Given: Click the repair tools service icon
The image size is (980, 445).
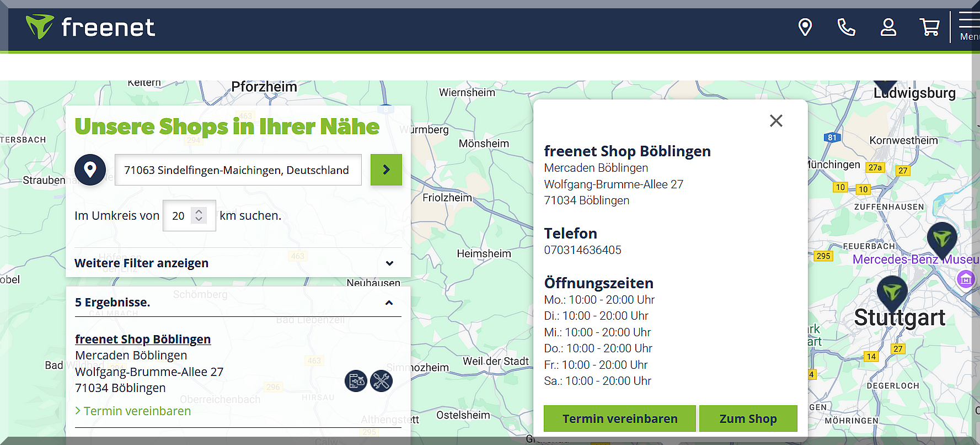Looking at the screenshot, I should [x=381, y=381].
